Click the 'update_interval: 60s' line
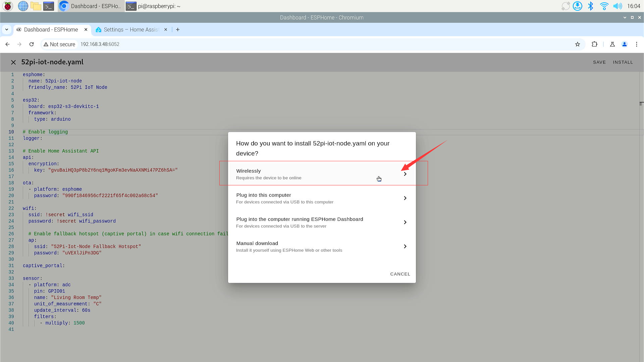The image size is (644, 362). (62, 310)
